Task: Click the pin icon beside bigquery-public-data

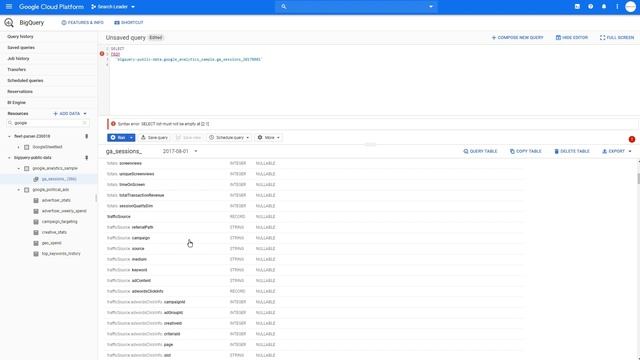Action: 87,158
